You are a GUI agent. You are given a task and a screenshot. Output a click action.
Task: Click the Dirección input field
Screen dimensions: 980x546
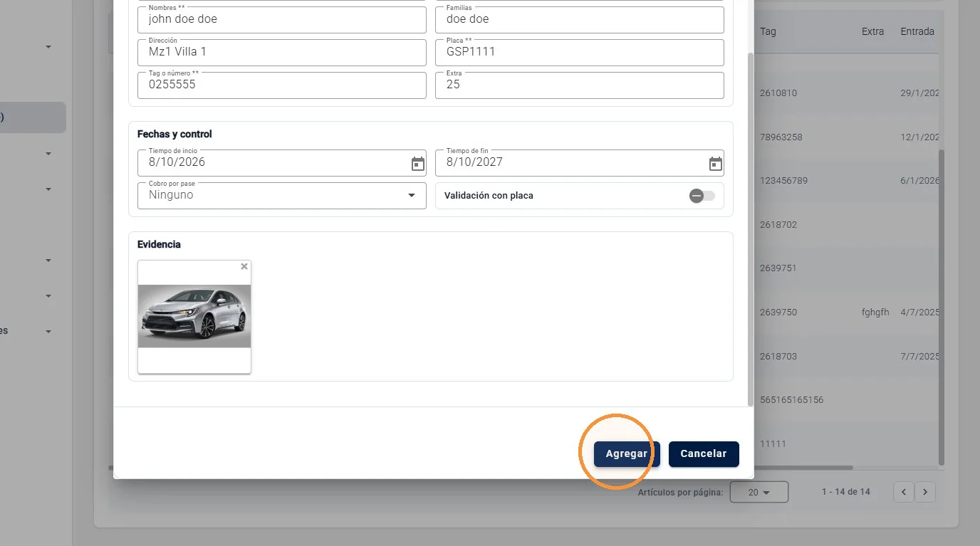pyautogui.click(x=282, y=52)
